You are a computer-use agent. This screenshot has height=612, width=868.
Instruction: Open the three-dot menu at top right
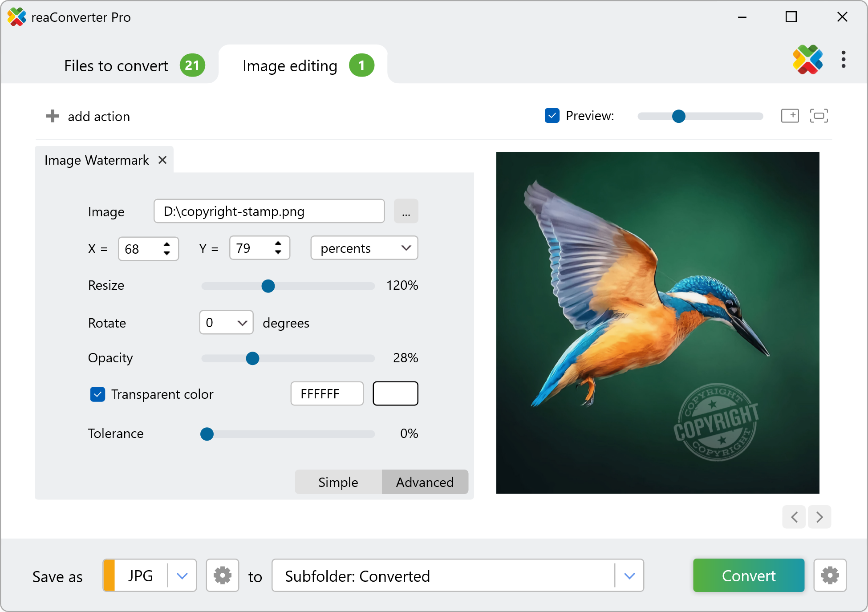coord(843,60)
